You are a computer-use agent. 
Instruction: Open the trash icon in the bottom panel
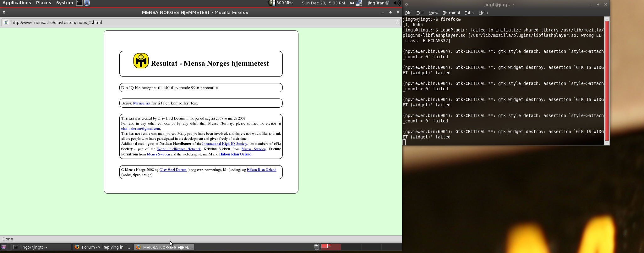coord(317,247)
